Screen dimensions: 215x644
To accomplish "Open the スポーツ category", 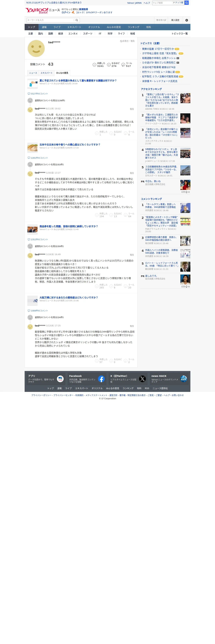I will (88, 34).
